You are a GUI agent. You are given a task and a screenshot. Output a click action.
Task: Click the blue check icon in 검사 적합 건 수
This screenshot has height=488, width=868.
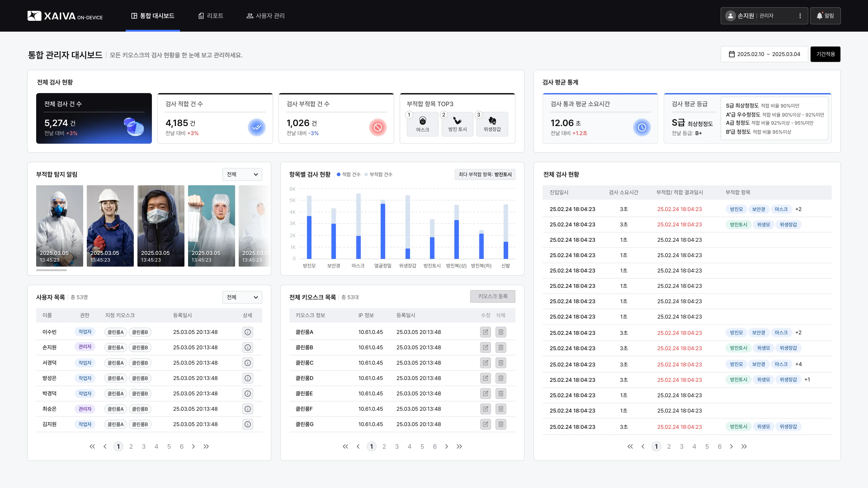click(257, 127)
